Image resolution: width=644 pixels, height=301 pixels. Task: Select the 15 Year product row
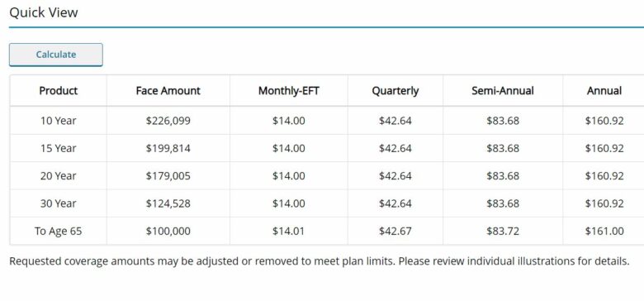pos(327,148)
